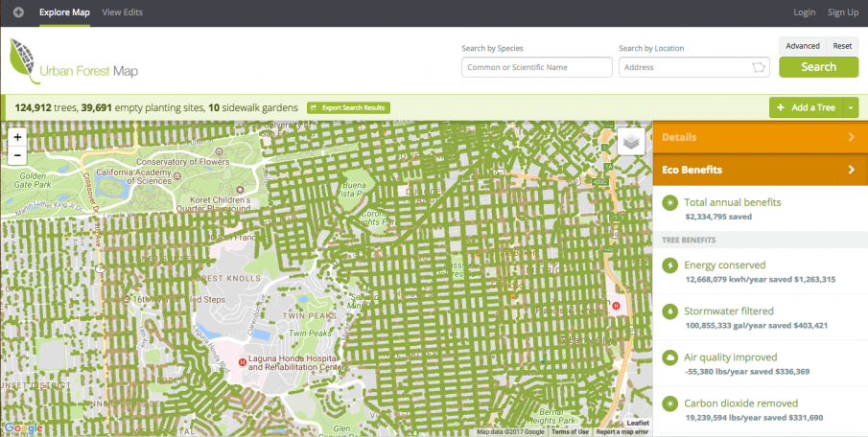Screen dimensions: 868x437
Task: Expand the Details panel
Action: coord(761,137)
